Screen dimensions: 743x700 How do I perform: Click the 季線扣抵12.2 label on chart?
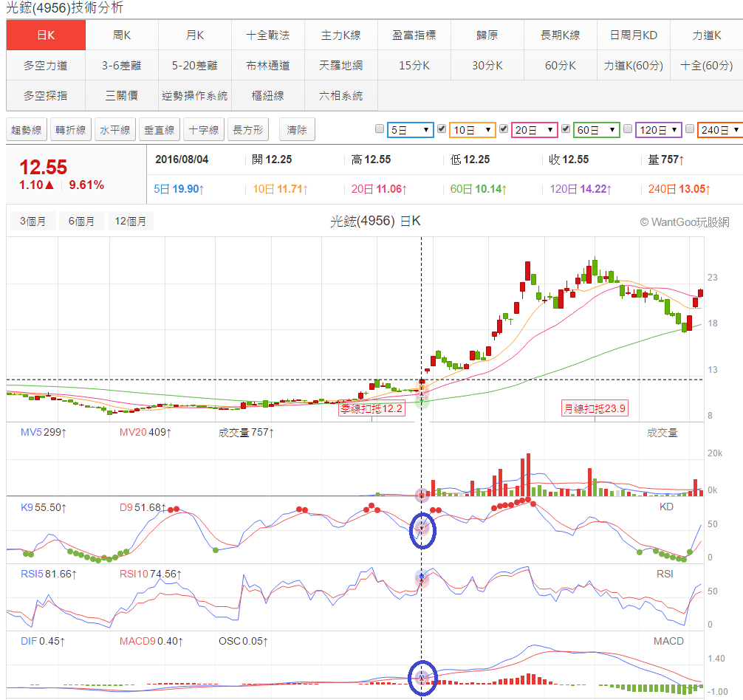click(x=372, y=408)
